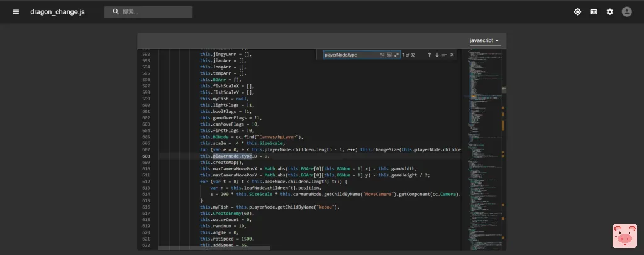
Task: Click the pink pig mascot icon
Action: [x=624, y=236]
